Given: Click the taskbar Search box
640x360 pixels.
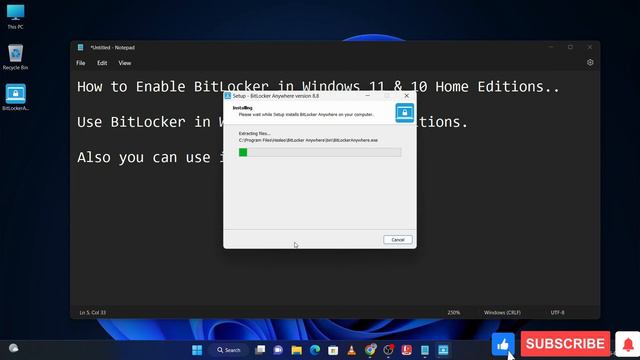Looking at the screenshot, I should pos(229,350).
